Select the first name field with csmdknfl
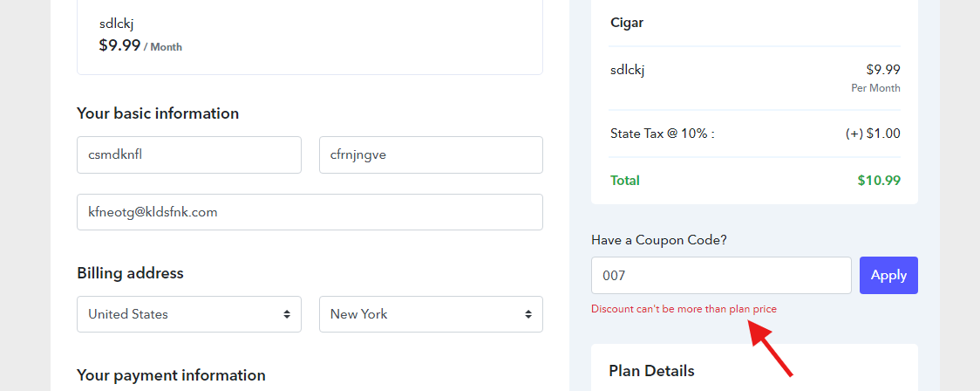 coord(188,155)
